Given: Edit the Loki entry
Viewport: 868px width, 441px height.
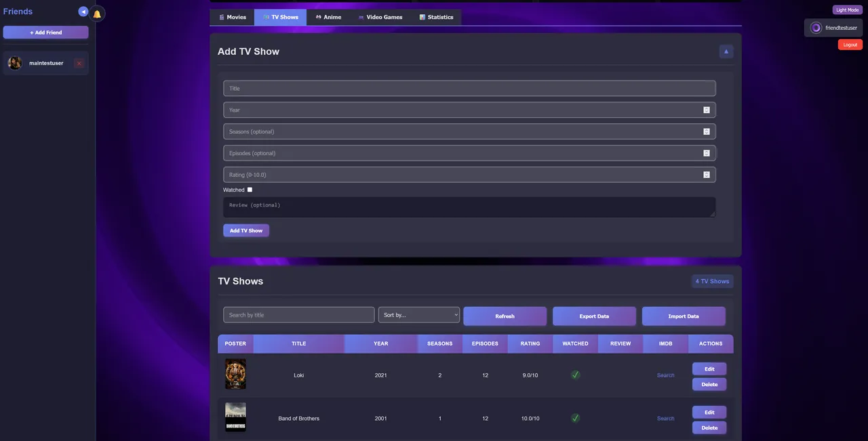Looking at the screenshot, I should point(709,369).
